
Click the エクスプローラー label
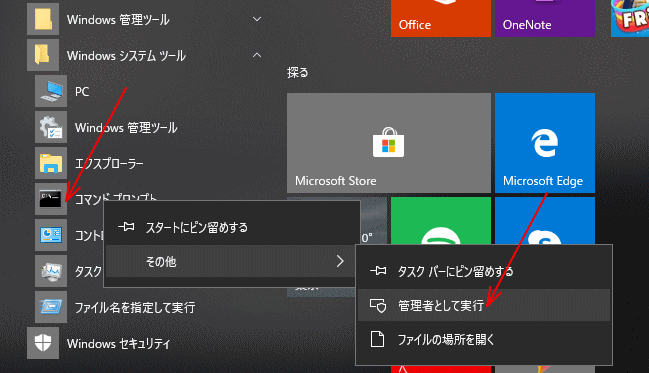click(109, 164)
